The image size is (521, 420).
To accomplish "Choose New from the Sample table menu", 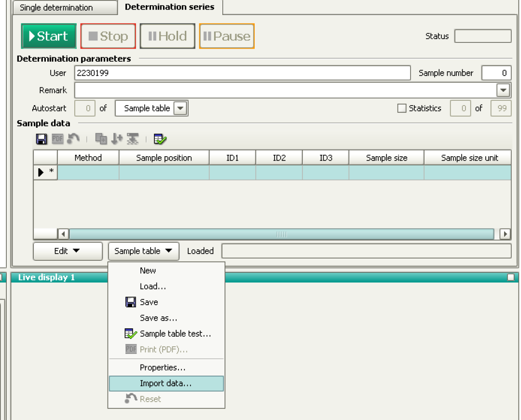I will [x=166, y=270].
